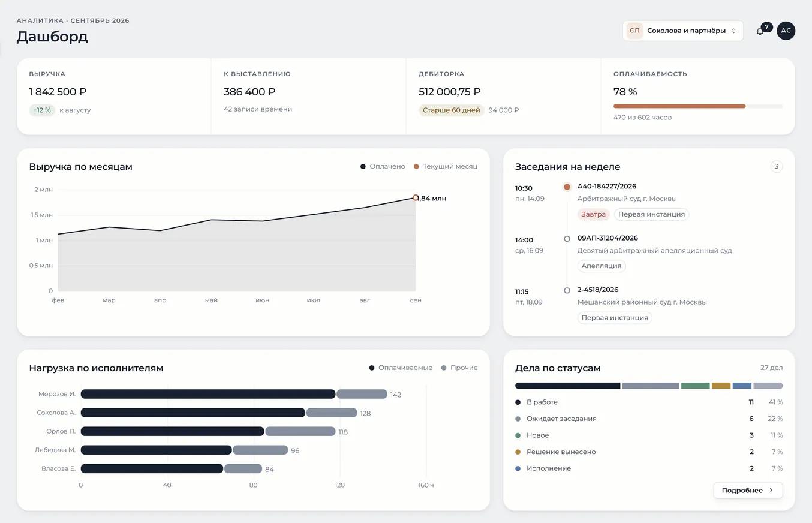
Task: Toggle the Текущий месяц legend item
Action: click(x=446, y=166)
